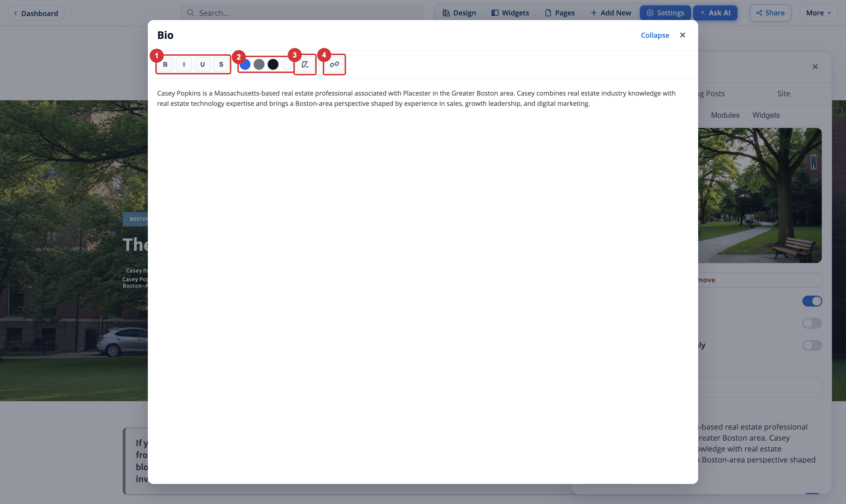
Task: Clear text formatting in Bio editor
Action: pyautogui.click(x=305, y=65)
